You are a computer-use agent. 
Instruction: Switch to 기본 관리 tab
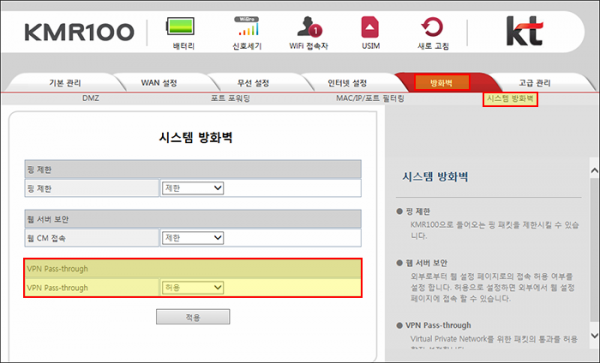click(x=65, y=83)
